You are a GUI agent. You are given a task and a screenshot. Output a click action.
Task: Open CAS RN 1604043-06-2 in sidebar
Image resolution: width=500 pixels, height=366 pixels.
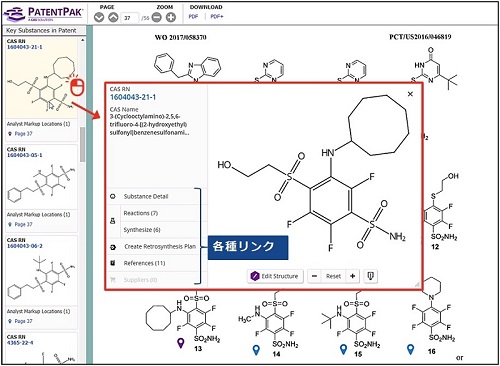coord(25,246)
